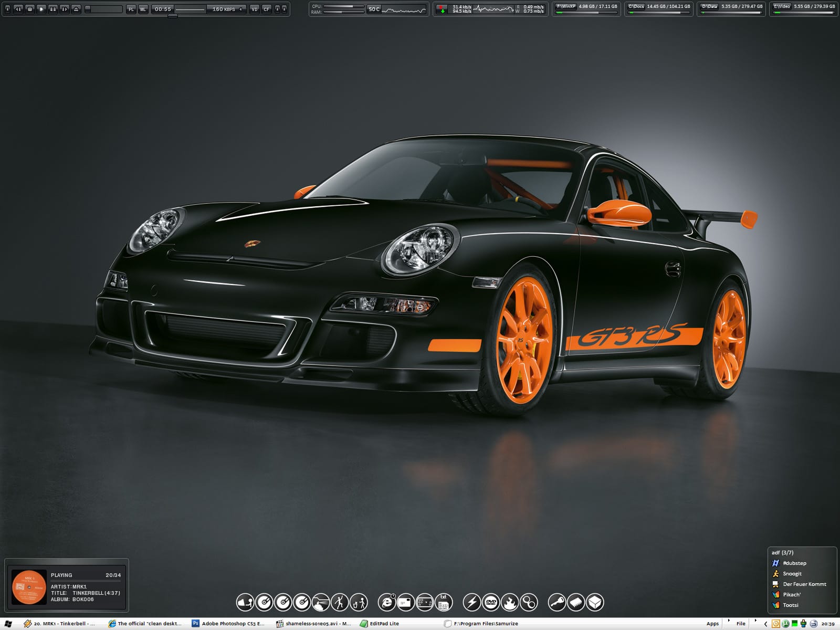Click the adf (3/7) group header
The width and height of the screenshot is (840, 630).
782,552
